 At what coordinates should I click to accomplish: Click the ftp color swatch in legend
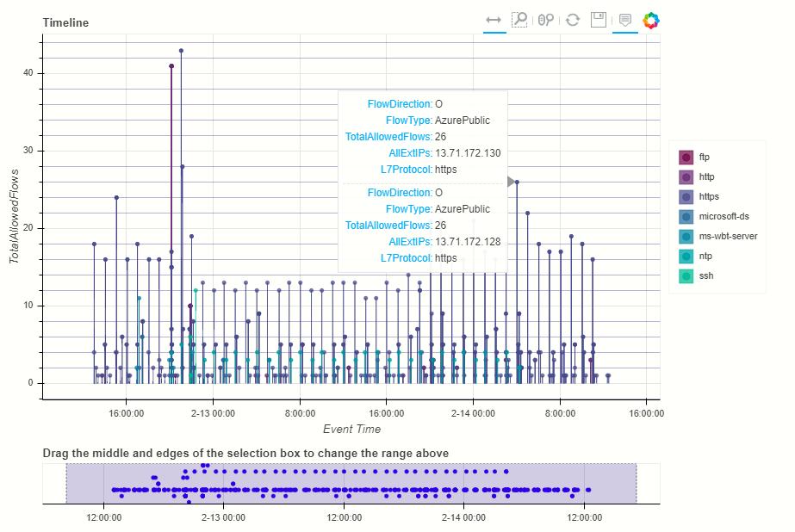686,157
